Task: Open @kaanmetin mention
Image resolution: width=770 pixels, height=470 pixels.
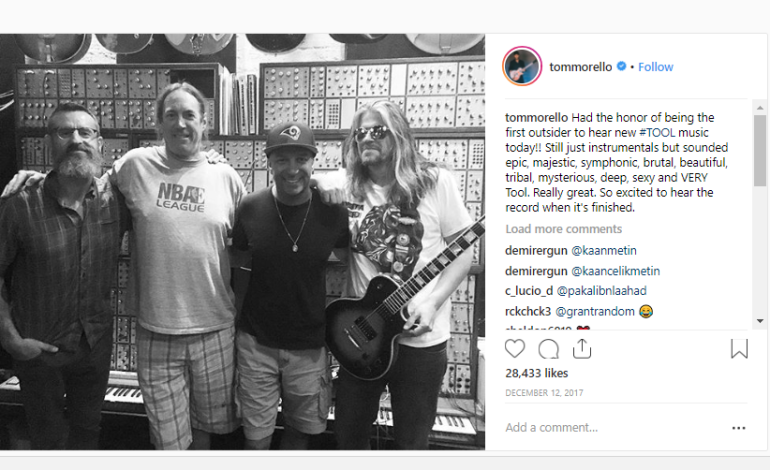Action: [604, 250]
